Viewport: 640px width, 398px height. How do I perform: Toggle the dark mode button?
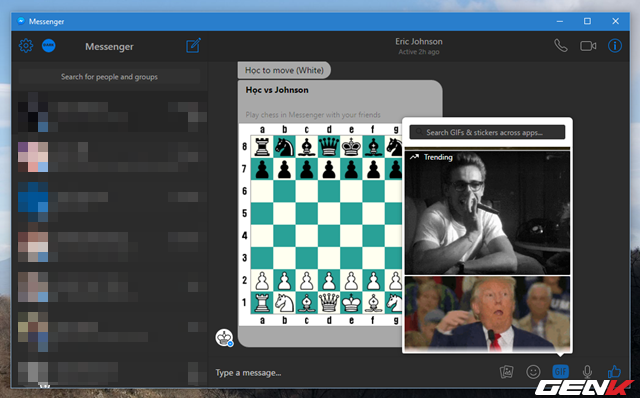(x=49, y=45)
